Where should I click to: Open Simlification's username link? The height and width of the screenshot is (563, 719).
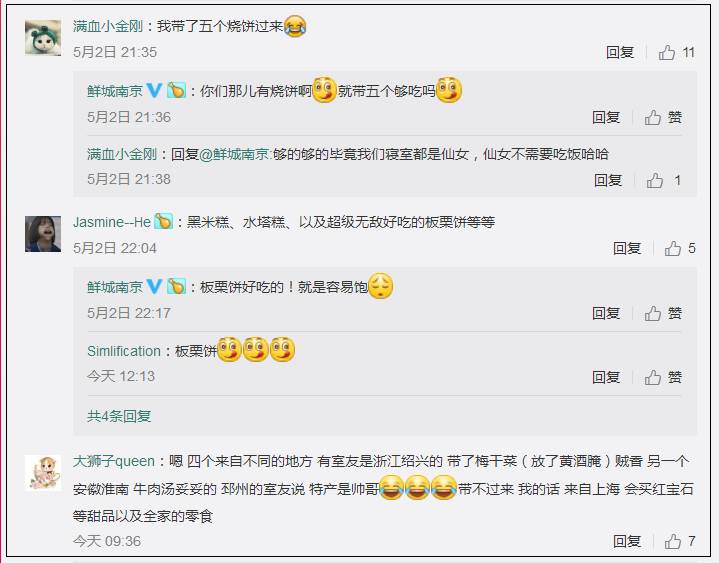coord(124,351)
